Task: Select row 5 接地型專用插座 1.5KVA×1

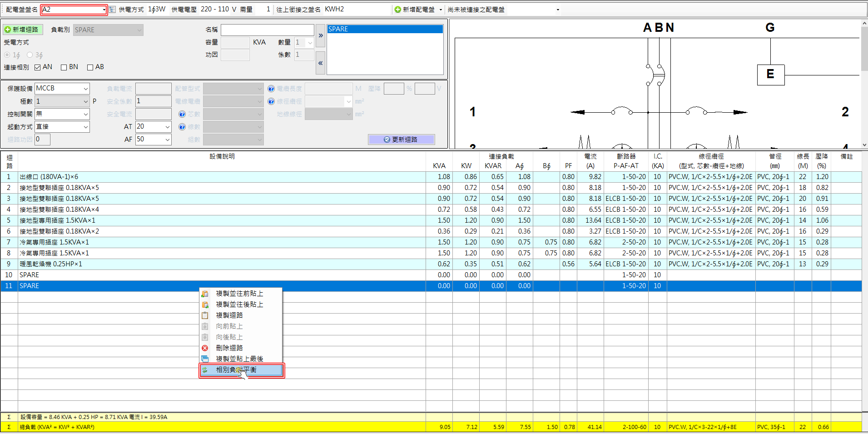Action: click(431, 220)
